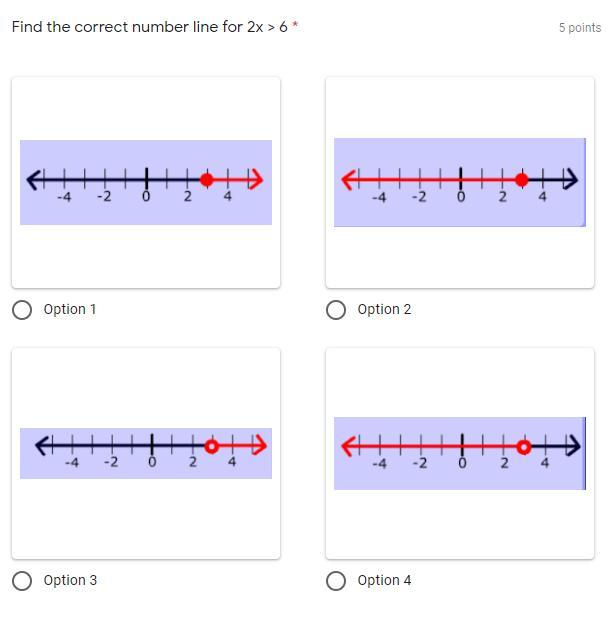Click the red left arrowhead in Option 2 image
This screenshot has width=607, height=617.
coord(349,180)
